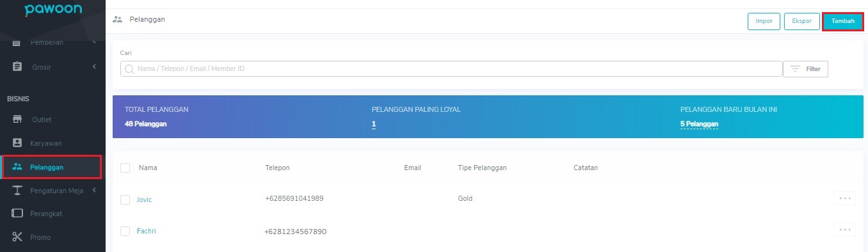Viewport: 868px width, 252px height.
Task: Expand the Grosir submenu chevron
Action: (94, 67)
